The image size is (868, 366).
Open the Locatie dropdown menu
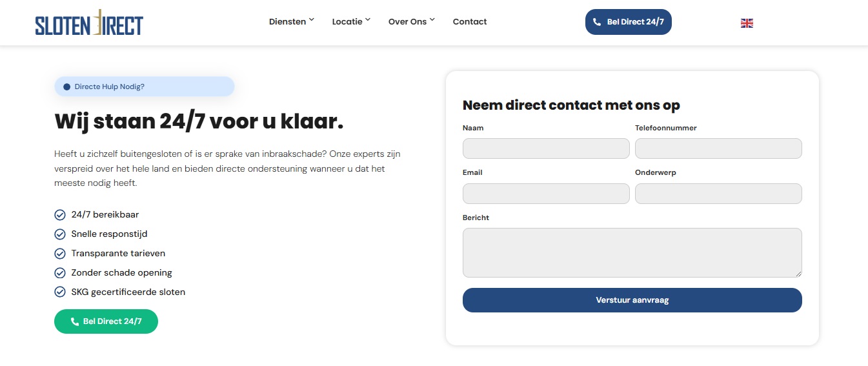pyautogui.click(x=351, y=22)
